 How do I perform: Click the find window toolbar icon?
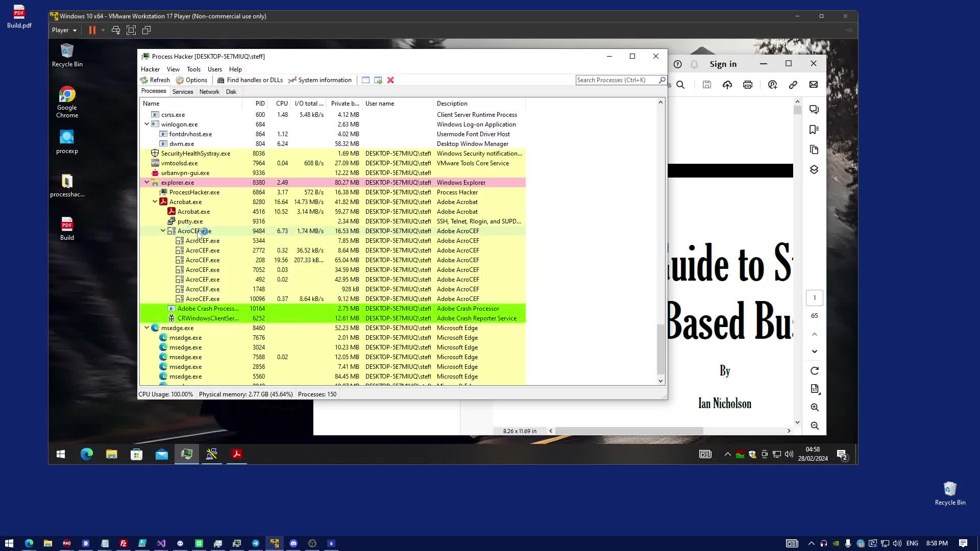point(365,80)
